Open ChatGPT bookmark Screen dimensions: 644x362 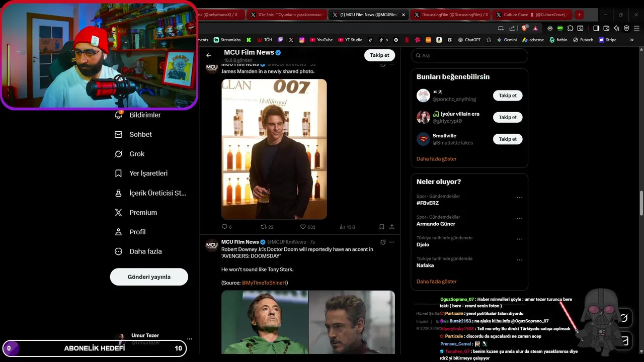click(469, 40)
